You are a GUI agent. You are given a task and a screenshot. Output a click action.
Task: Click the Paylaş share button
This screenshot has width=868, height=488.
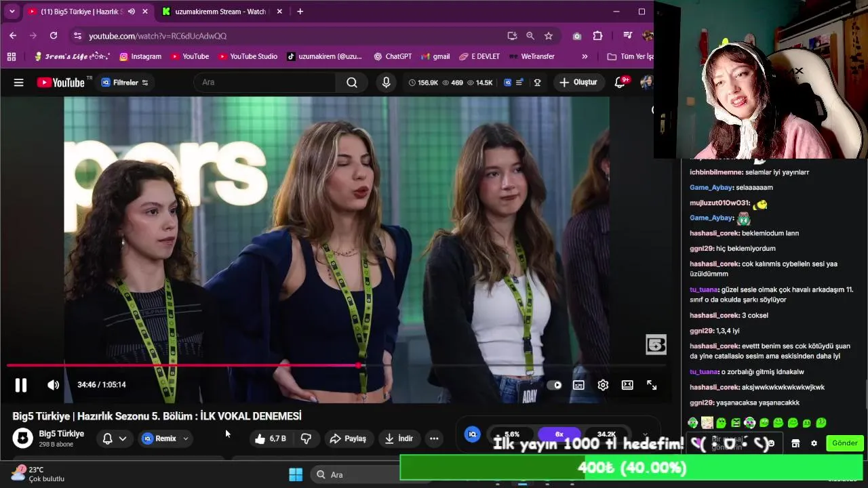[347, 439]
